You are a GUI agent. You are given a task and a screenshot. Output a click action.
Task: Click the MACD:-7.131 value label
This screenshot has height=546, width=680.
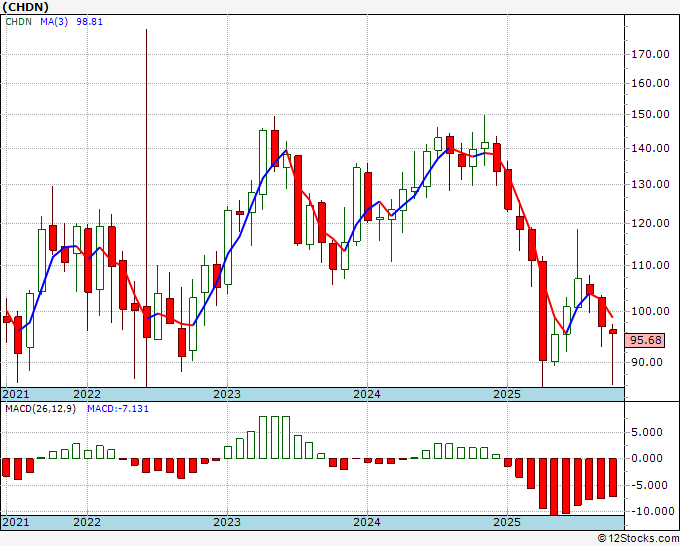(118, 409)
